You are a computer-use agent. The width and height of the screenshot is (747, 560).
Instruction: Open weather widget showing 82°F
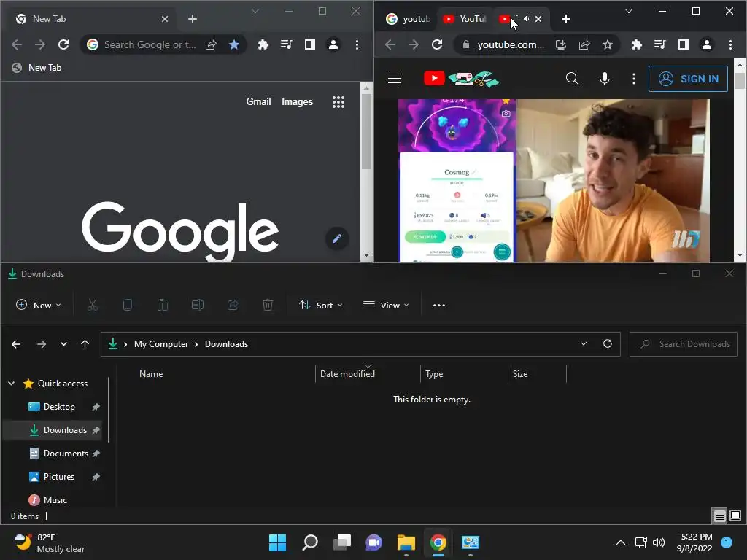click(x=49, y=542)
